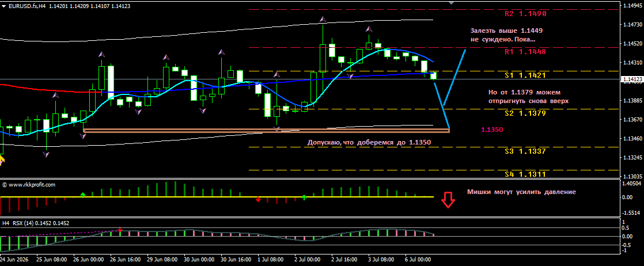Click the www.rkkprofit.com indicator label
This screenshot has width=644, height=266.
point(29,185)
